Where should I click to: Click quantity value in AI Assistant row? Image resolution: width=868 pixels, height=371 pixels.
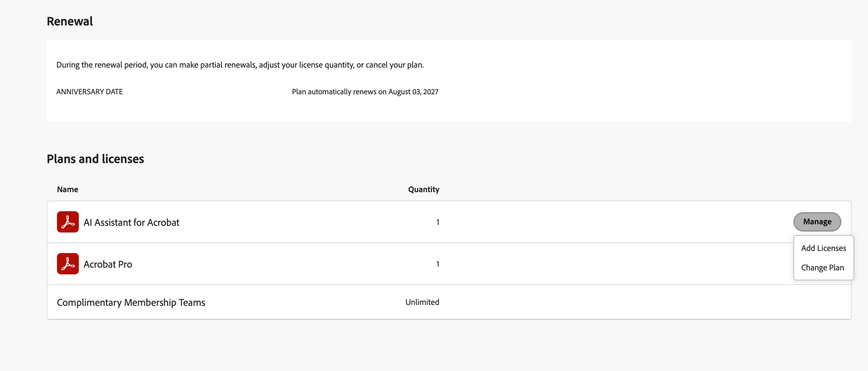438,222
